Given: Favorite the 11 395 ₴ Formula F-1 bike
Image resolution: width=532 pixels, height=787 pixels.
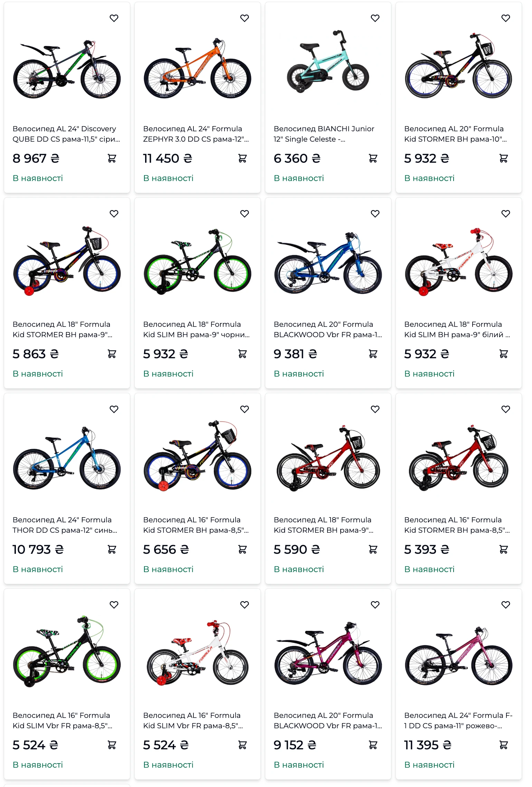Looking at the screenshot, I should 506,605.
